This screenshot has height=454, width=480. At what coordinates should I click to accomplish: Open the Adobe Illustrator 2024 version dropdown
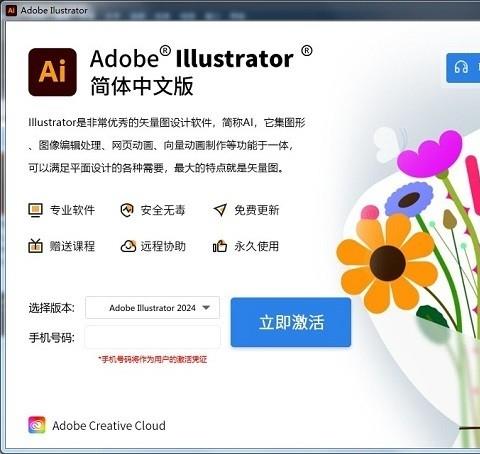153,307
